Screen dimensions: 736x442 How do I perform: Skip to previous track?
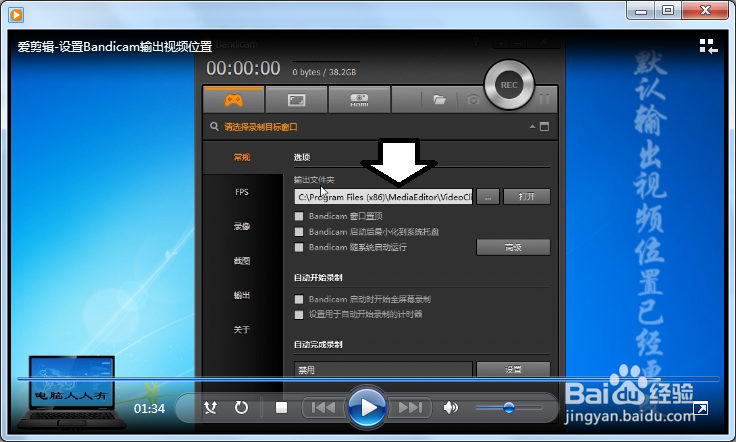[x=324, y=407]
